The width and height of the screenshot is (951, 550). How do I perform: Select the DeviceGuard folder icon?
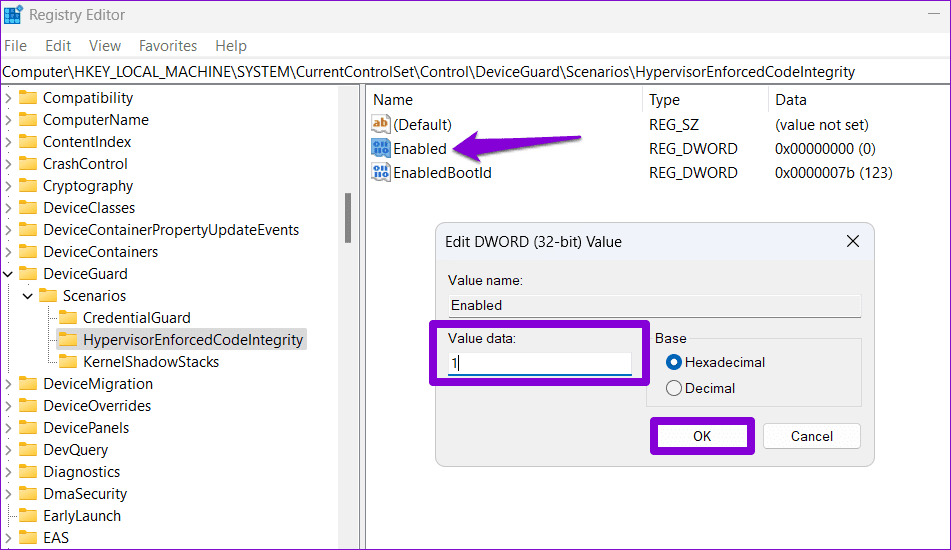[x=28, y=273]
